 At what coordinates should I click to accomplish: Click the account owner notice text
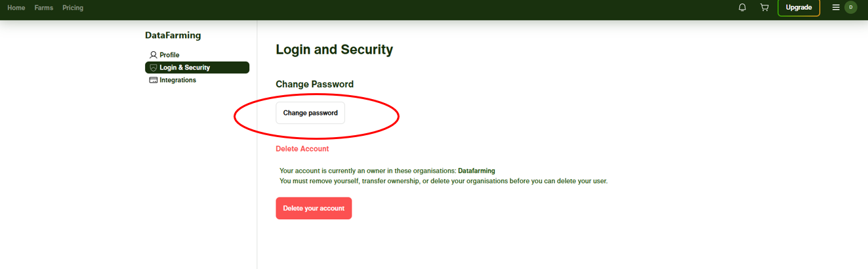[367, 171]
